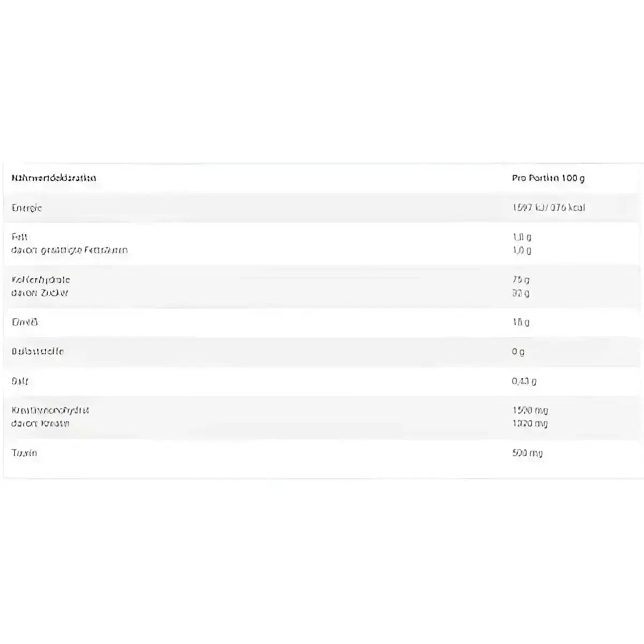Viewport: 644px width, 644px height.
Task: Select the Eiweiß row label
Action: [x=25, y=322]
